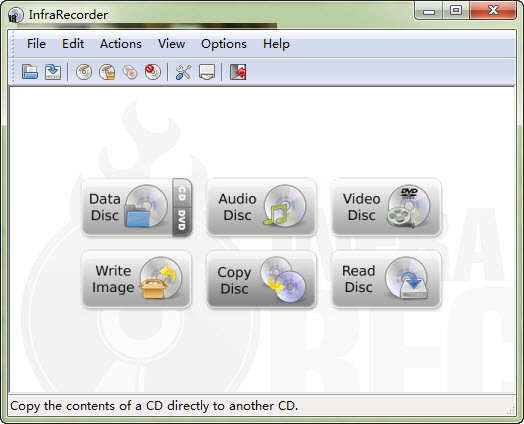Open the Options menu
The width and height of the screenshot is (524, 424).
click(224, 44)
